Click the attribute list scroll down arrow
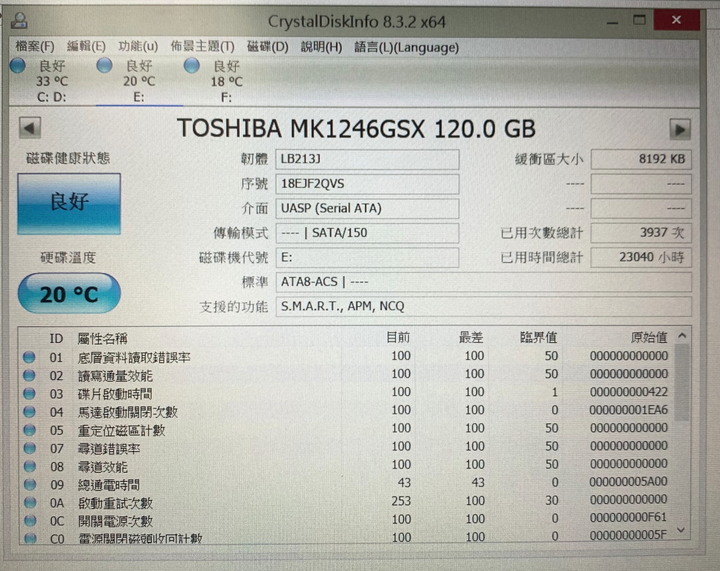The width and height of the screenshot is (720, 571). (681, 531)
